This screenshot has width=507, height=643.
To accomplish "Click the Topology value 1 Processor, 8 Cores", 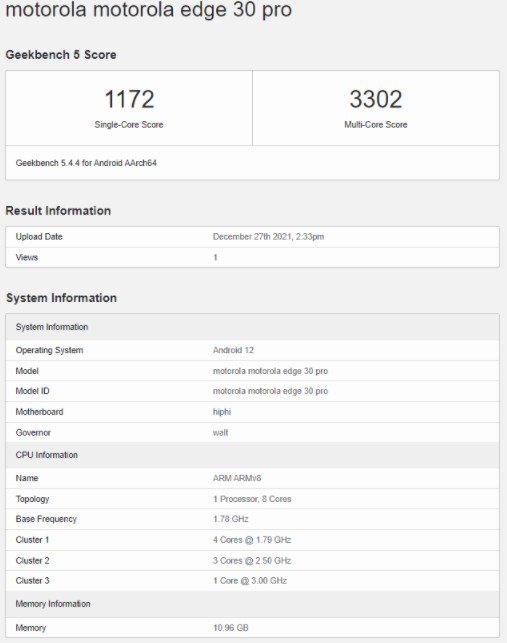I will click(252, 499).
